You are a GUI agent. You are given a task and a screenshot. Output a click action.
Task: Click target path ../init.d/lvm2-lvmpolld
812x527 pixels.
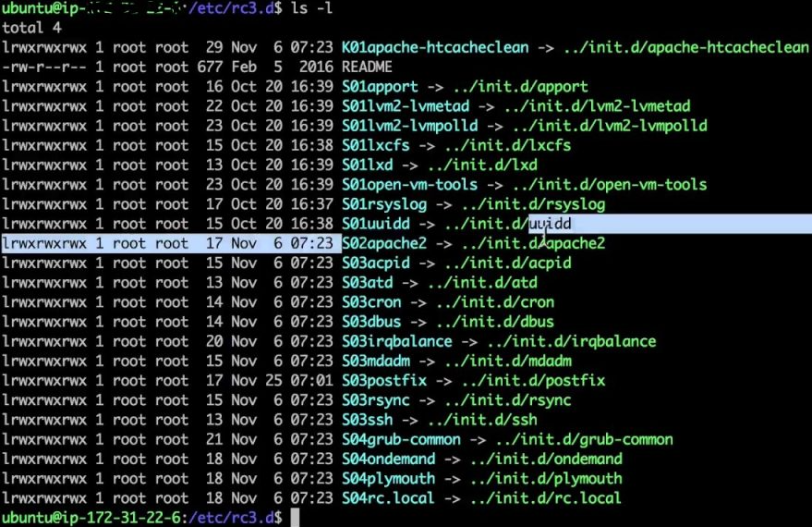610,127
